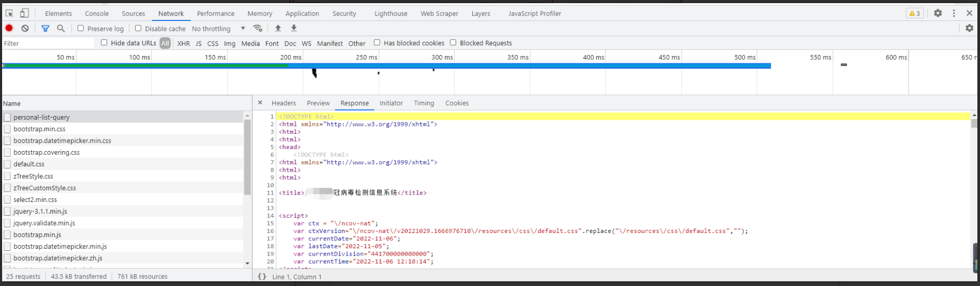Show request Timing tab
The height and width of the screenshot is (286, 980).
[x=424, y=103]
